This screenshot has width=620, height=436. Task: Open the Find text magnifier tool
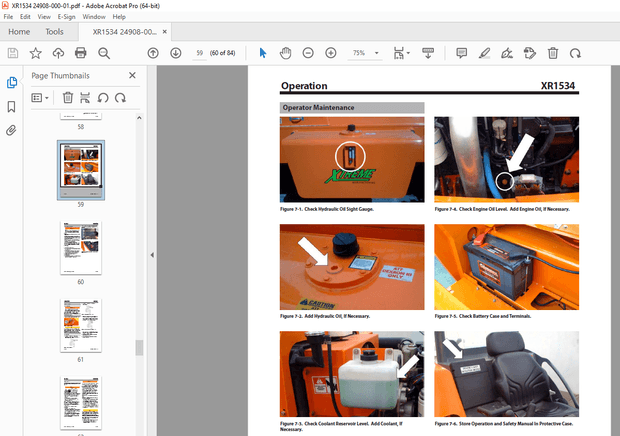104,53
